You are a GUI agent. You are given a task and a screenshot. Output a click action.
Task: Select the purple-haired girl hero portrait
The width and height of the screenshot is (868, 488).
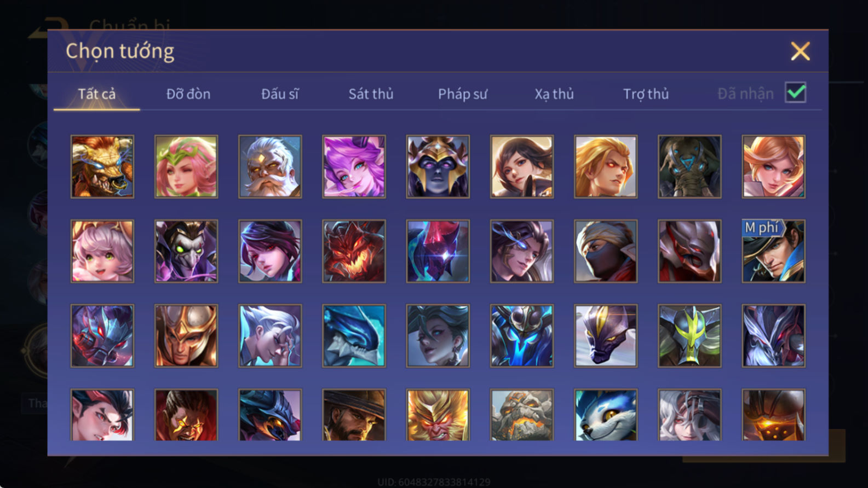click(x=354, y=166)
